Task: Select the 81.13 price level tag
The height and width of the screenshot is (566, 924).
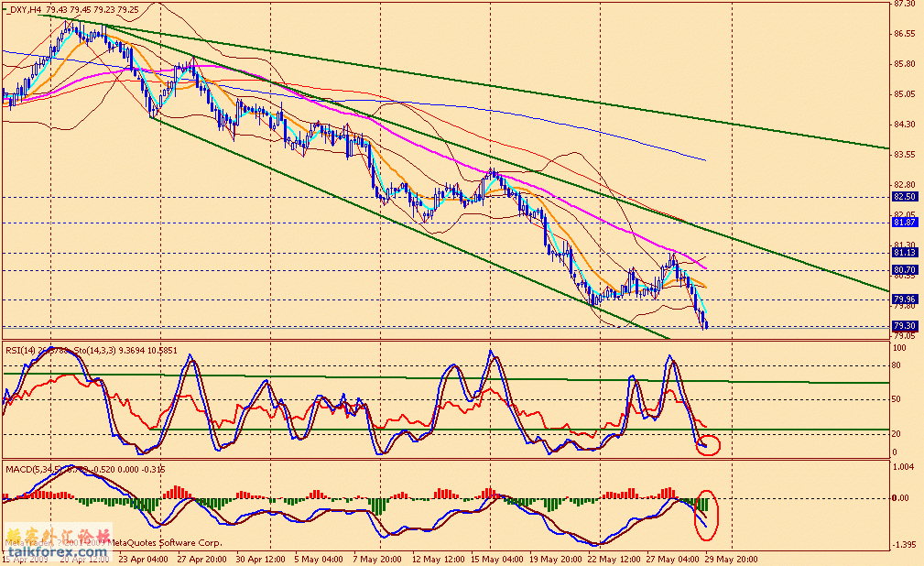Action: (x=905, y=253)
